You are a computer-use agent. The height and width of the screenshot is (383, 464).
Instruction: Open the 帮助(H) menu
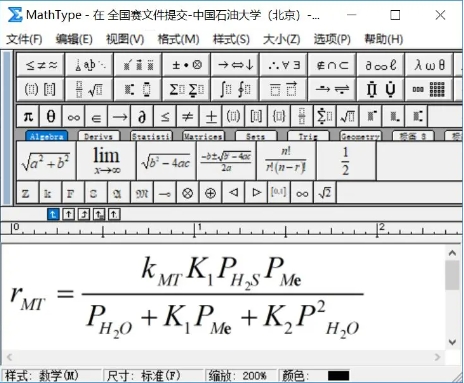tap(384, 39)
